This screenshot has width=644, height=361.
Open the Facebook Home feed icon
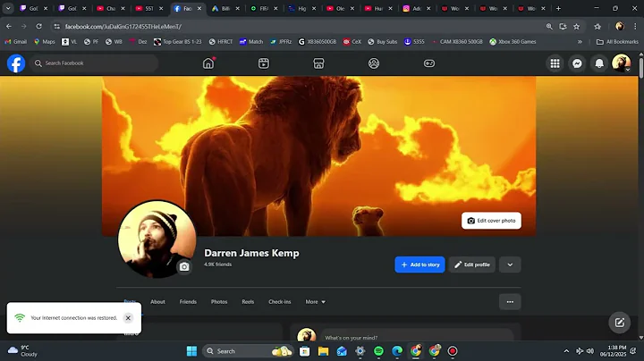tap(208, 63)
